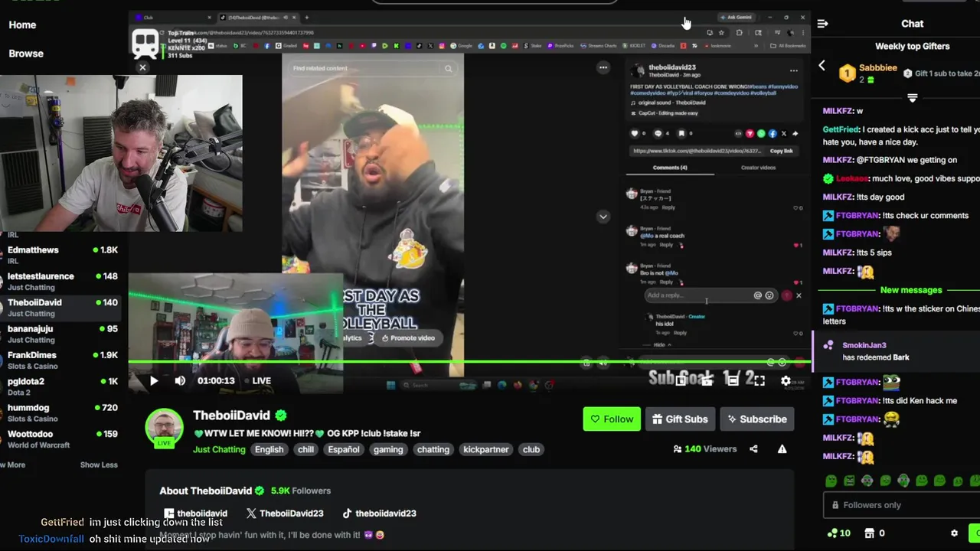The width and height of the screenshot is (980, 551).
Task: Collapse the chat panel using the Chat header icon
Action: (822, 24)
